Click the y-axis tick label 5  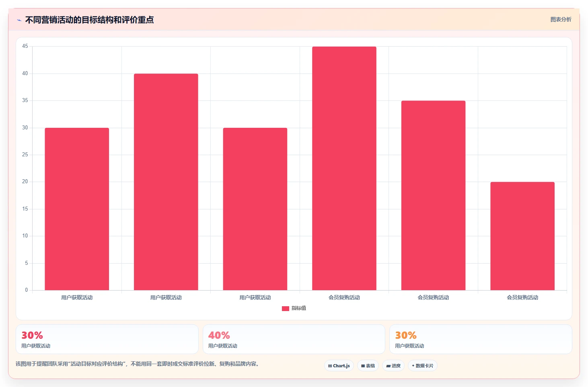27,263
